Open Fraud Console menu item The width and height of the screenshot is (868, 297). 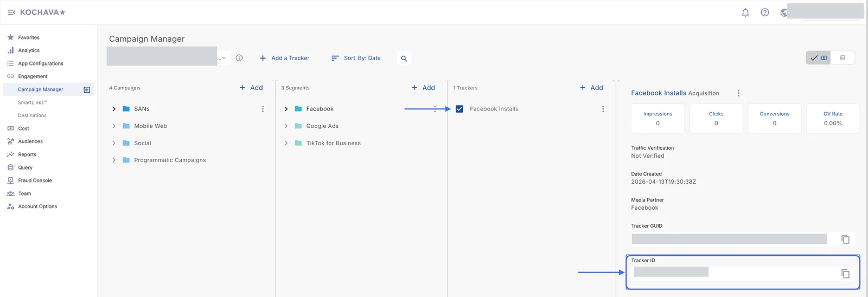pyautogui.click(x=35, y=180)
